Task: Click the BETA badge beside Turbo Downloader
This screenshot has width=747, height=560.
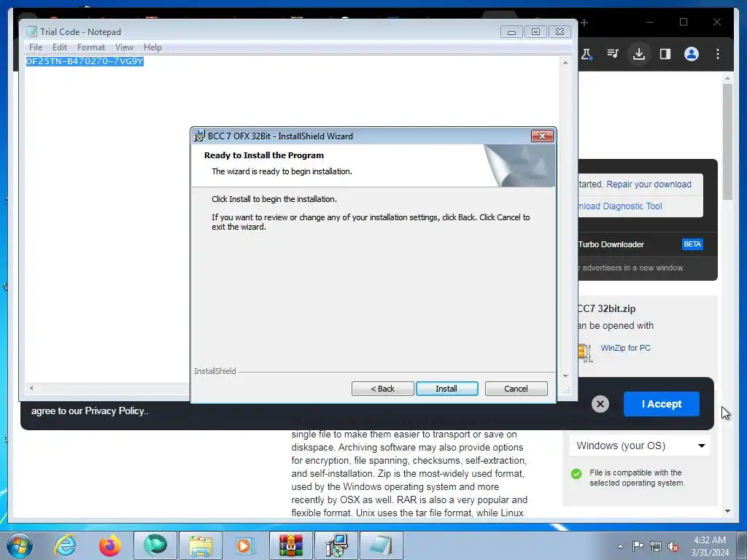Action: click(692, 244)
